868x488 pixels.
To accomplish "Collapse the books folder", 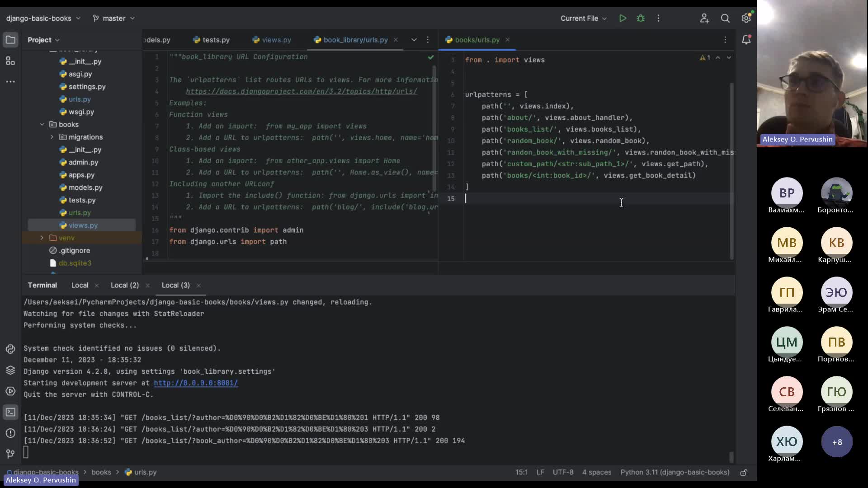I will (x=42, y=124).
